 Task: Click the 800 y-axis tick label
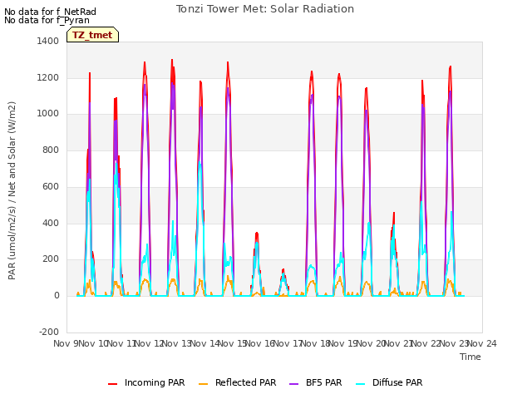click(51, 150)
